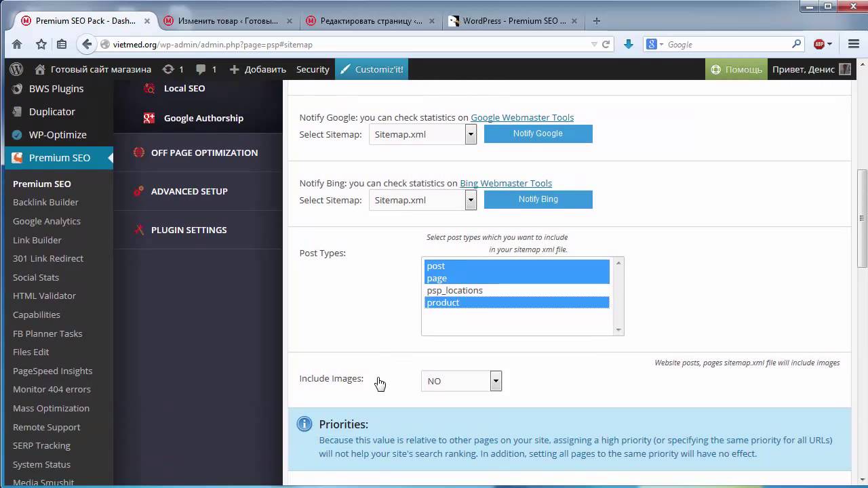Switch to the WordPress - Premium SEO tab

pyautogui.click(x=514, y=21)
